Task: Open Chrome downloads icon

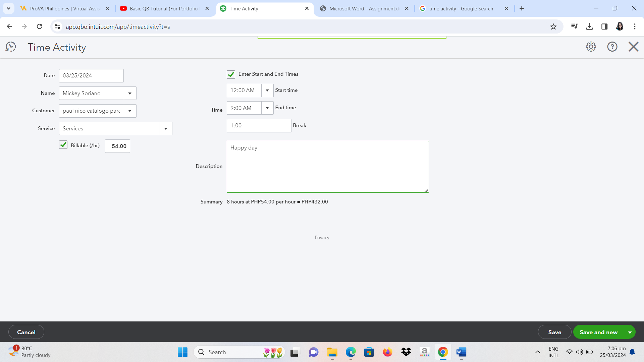Action: pyautogui.click(x=589, y=26)
